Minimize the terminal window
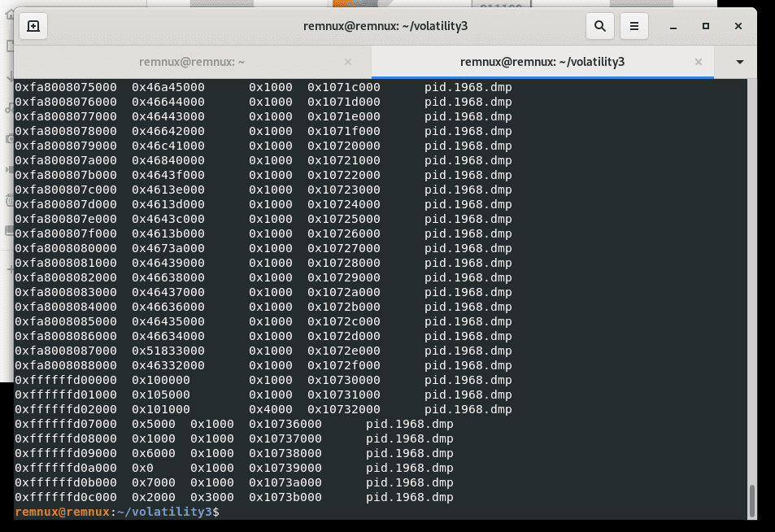775x532 pixels. pyautogui.click(x=673, y=26)
